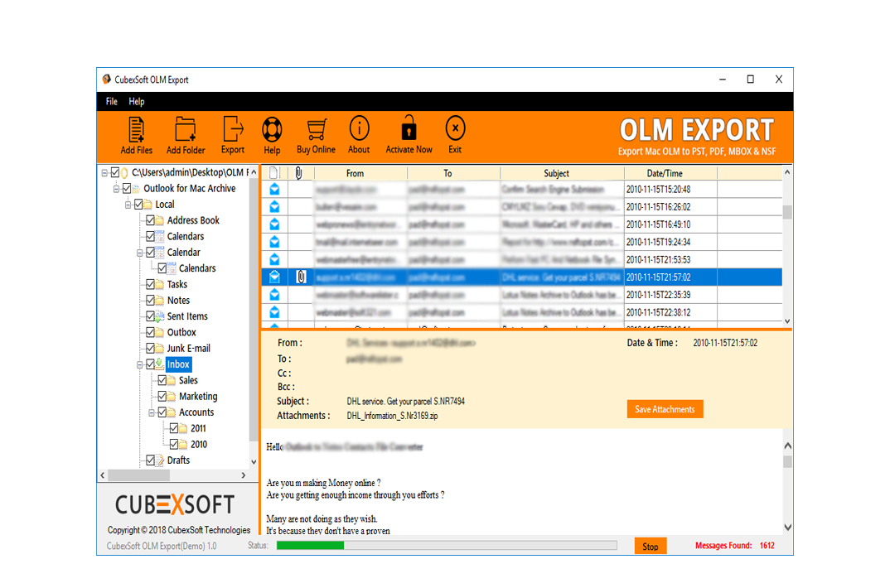Viewport: 890px width, 588px height.
Task: Sort by the To column header
Action: 447,174
